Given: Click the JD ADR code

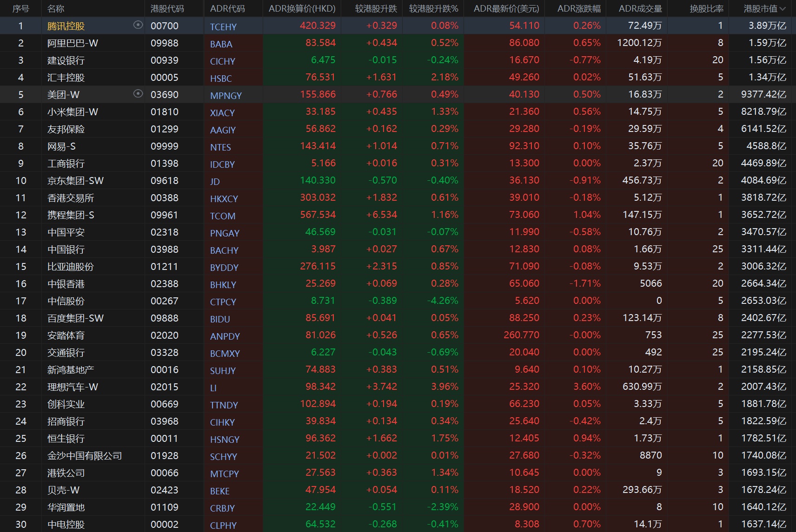Looking at the screenshot, I should coord(215,182).
